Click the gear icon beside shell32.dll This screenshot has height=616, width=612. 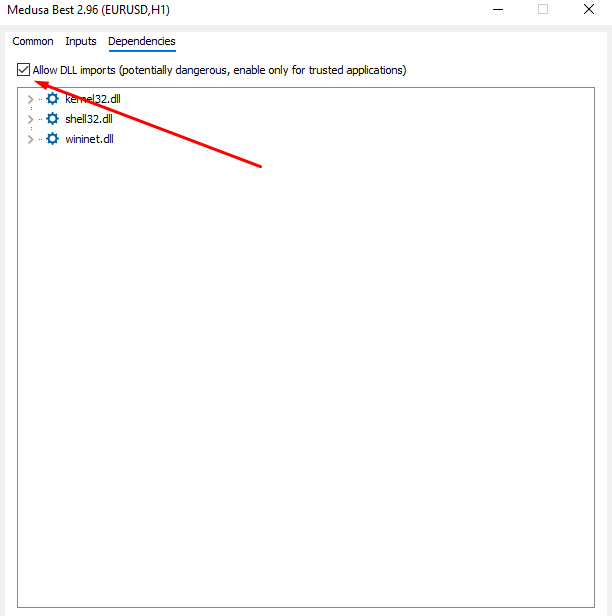point(52,119)
